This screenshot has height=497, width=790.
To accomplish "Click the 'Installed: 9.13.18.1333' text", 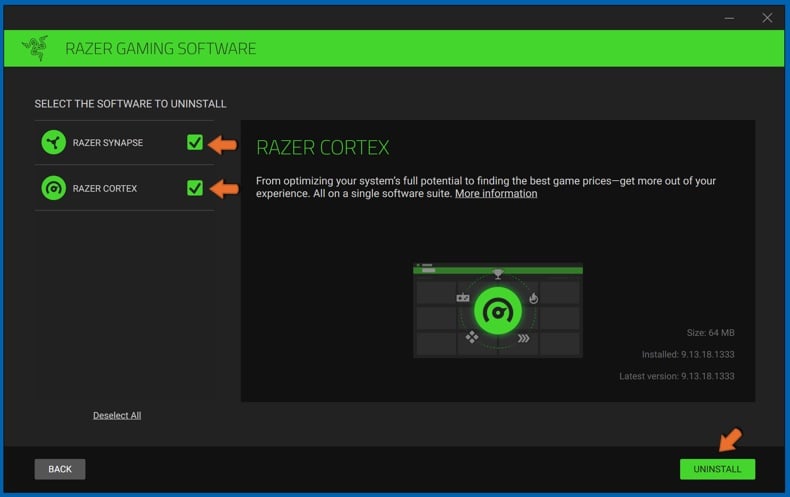I will pyautogui.click(x=688, y=354).
